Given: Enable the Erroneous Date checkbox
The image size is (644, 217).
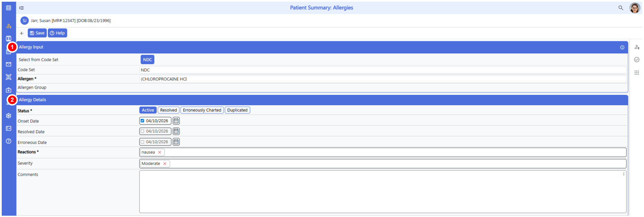Looking at the screenshot, I should click(x=142, y=142).
